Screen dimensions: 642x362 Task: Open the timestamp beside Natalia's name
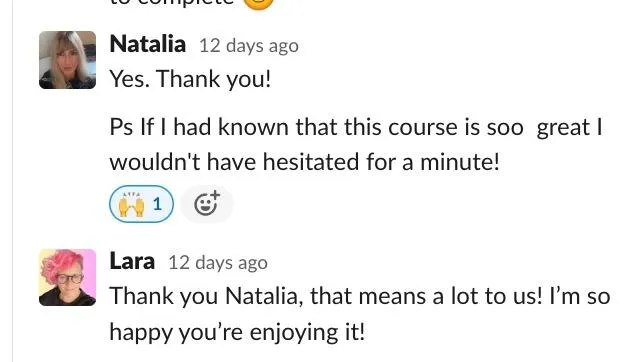[249, 45]
